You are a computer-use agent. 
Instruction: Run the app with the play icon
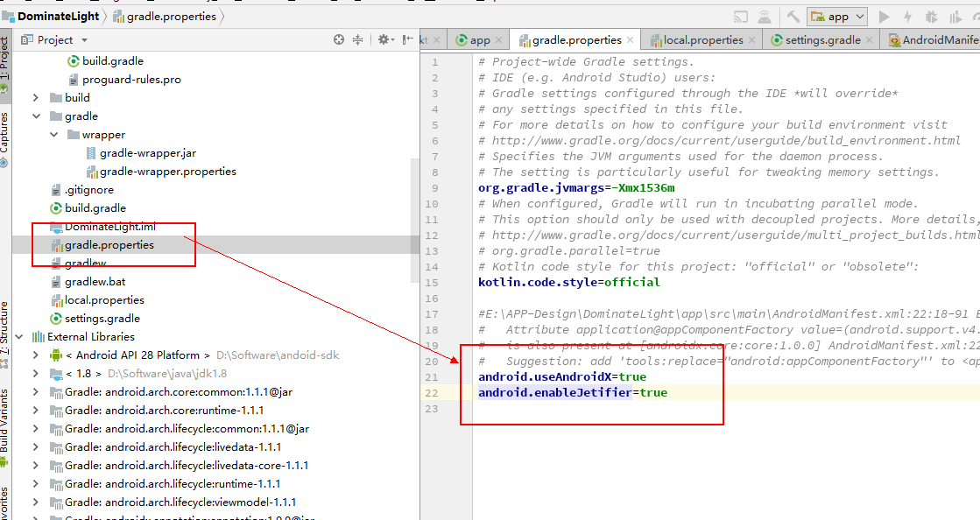[885, 17]
